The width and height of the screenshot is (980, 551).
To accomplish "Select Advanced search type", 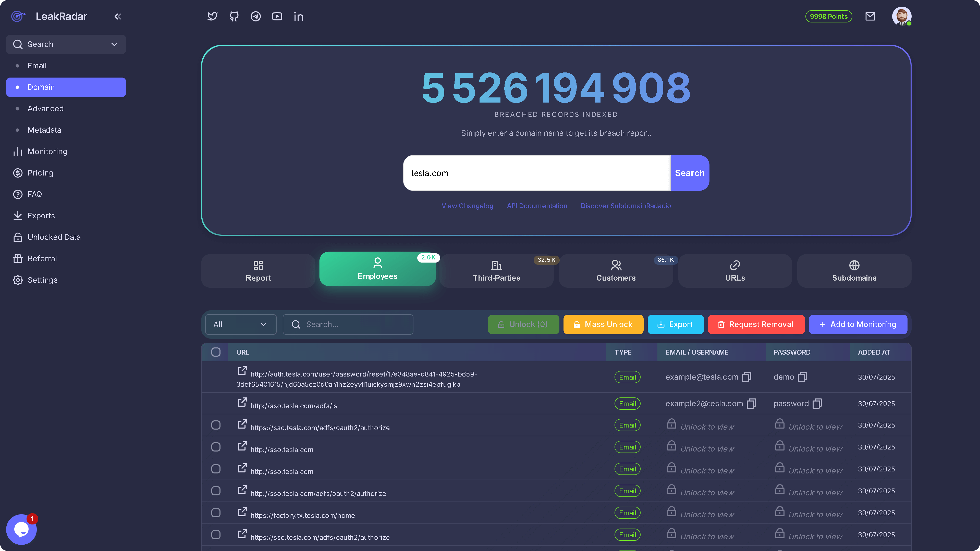I will (x=66, y=109).
